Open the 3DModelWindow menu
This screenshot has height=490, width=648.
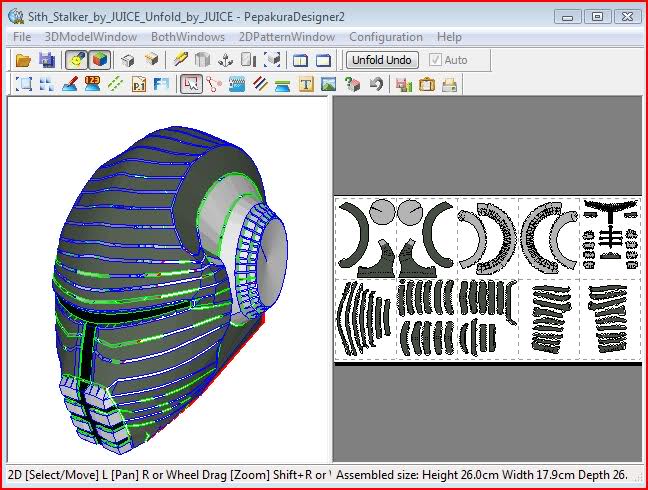click(x=91, y=37)
